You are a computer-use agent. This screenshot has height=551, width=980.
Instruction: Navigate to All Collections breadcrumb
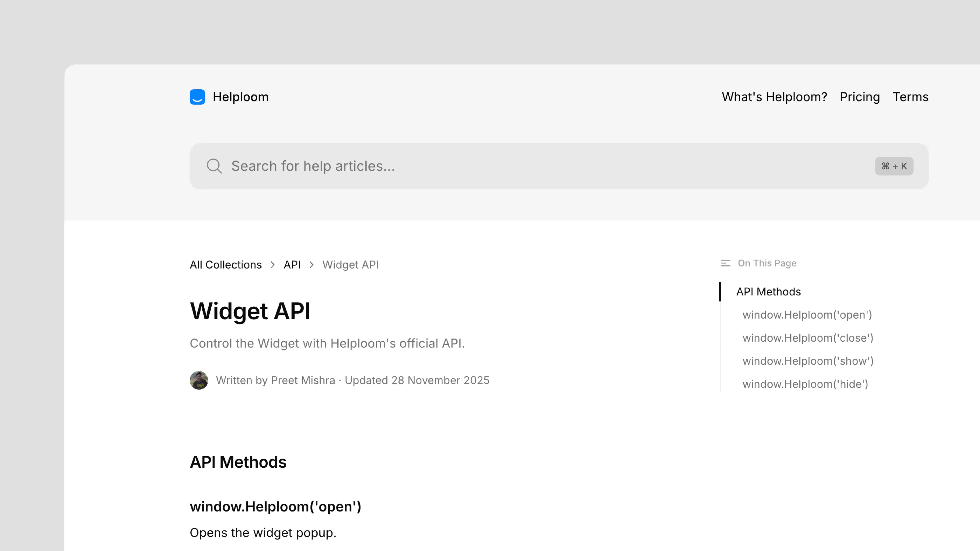click(226, 265)
